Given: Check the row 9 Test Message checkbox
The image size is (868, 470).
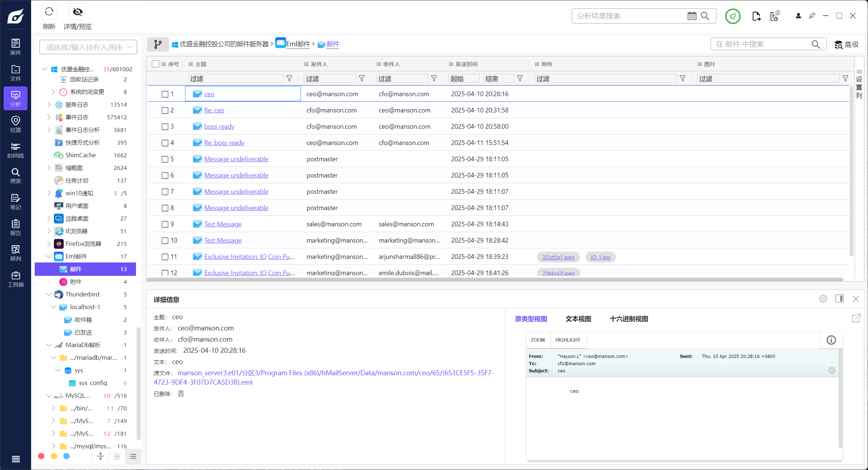Looking at the screenshot, I should [165, 224].
